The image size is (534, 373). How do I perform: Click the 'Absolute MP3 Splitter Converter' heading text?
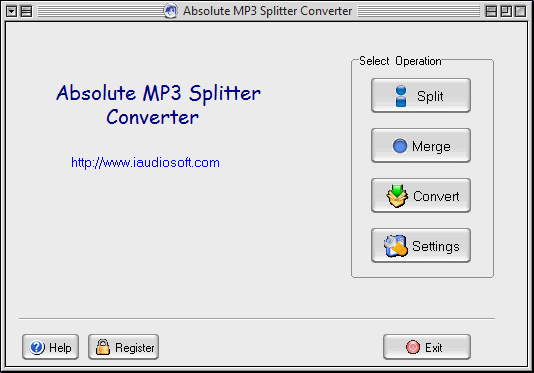tap(158, 105)
